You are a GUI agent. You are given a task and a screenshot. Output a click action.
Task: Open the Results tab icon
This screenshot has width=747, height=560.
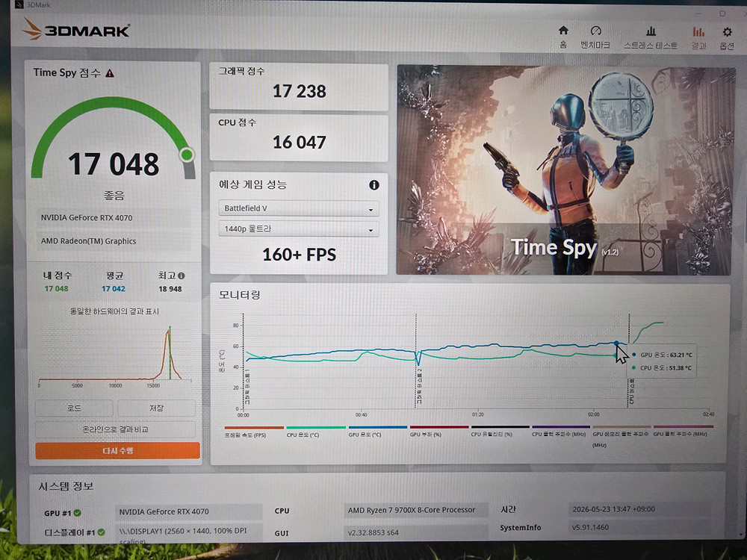(698, 32)
